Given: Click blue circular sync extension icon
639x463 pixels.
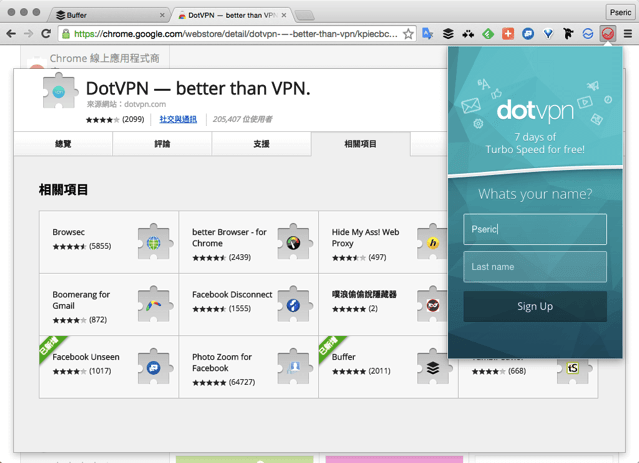Looking at the screenshot, I should click(588, 34).
